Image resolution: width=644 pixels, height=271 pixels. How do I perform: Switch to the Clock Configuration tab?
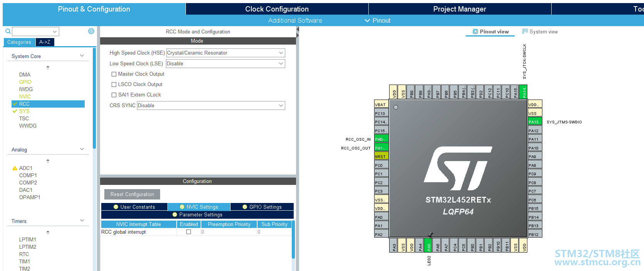(x=277, y=9)
